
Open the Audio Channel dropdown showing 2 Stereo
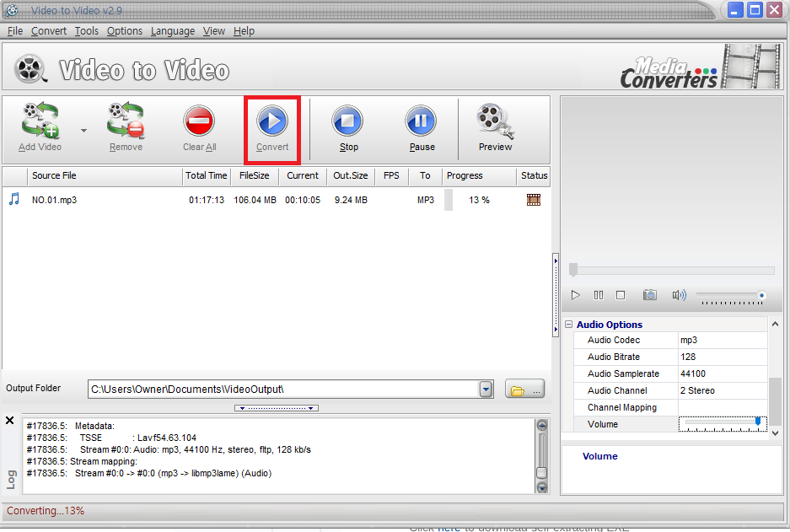click(x=723, y=390)
